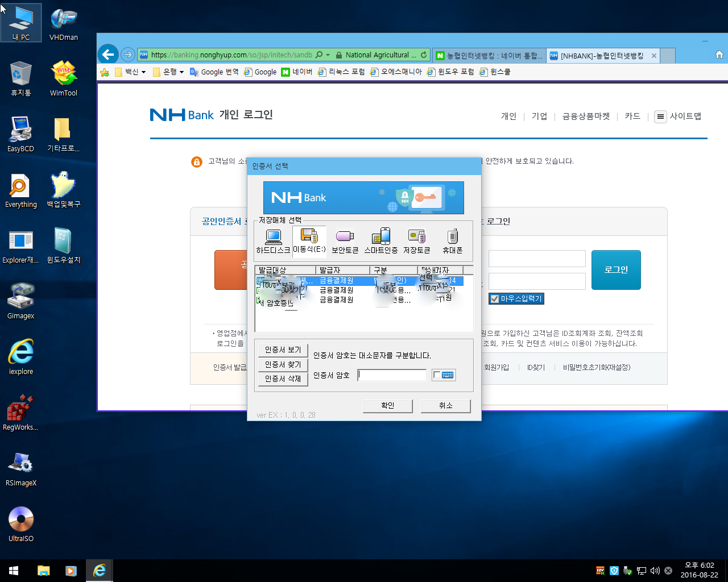Viewport: 728px width, 582px height.
Task: Select the highlighted first certificate row
Action: [x=359, y=281]
